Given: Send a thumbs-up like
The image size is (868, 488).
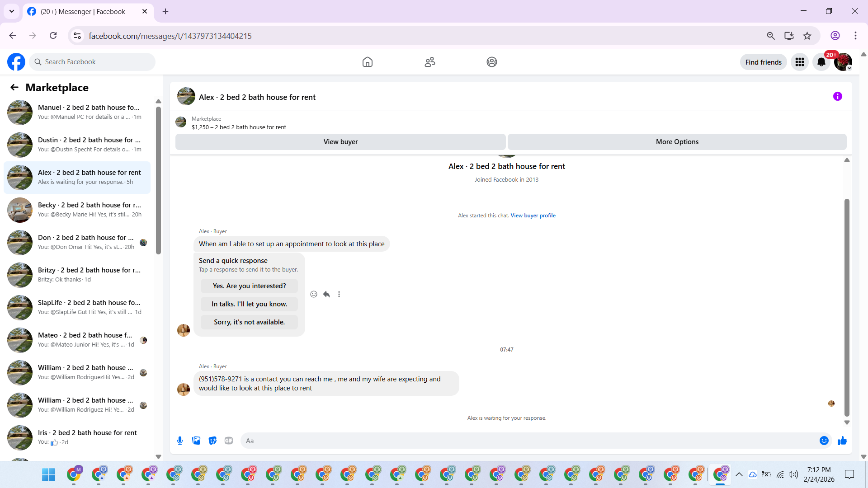Looking at the screenshot, I should tap(842, 441).
